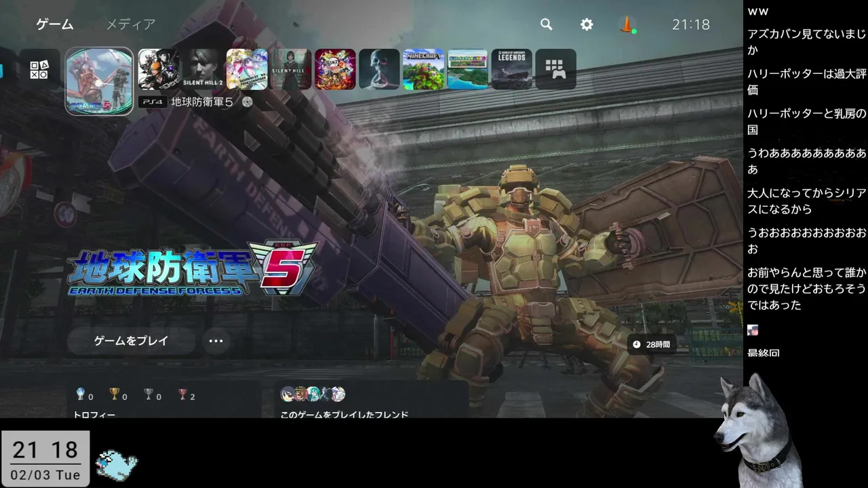
Task: Open the traffic cone profile avatar
Action: [x=627, y=24]
